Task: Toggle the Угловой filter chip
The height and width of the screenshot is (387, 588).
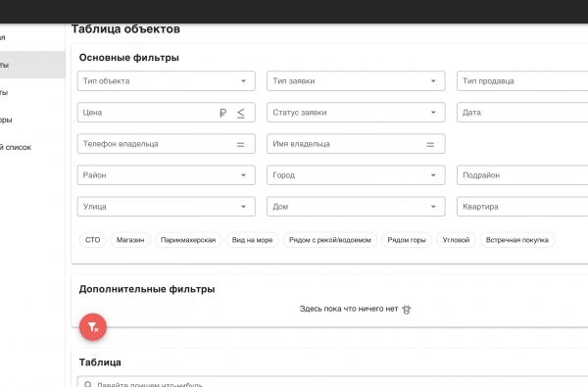Action: click(456, 240)
